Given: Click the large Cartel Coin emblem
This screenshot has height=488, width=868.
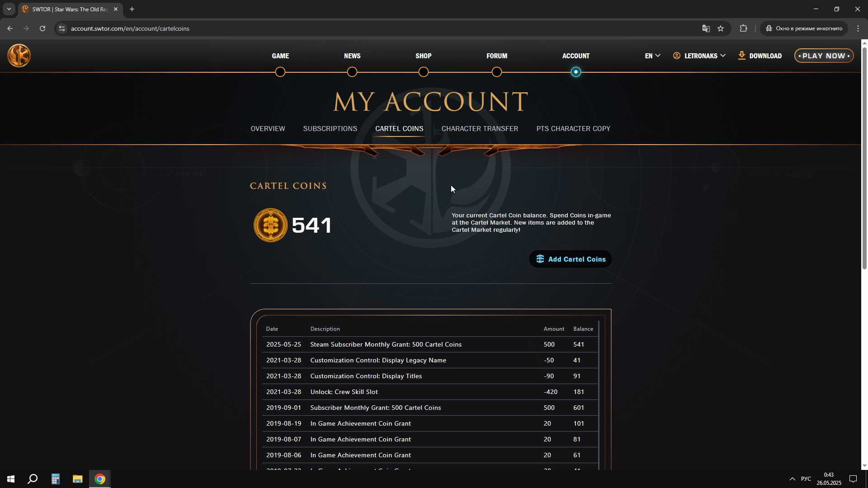Looking at the screenshot, I should tap(270, 225).
